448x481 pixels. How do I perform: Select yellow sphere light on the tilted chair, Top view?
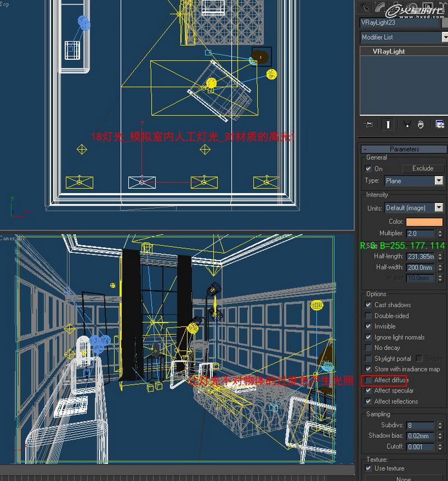pyautogui.click(x=211, y=83)
